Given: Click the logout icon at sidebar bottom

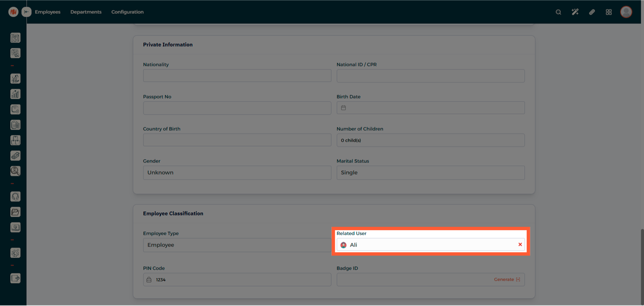Looking at the screenshot, I should coord(15,279).
